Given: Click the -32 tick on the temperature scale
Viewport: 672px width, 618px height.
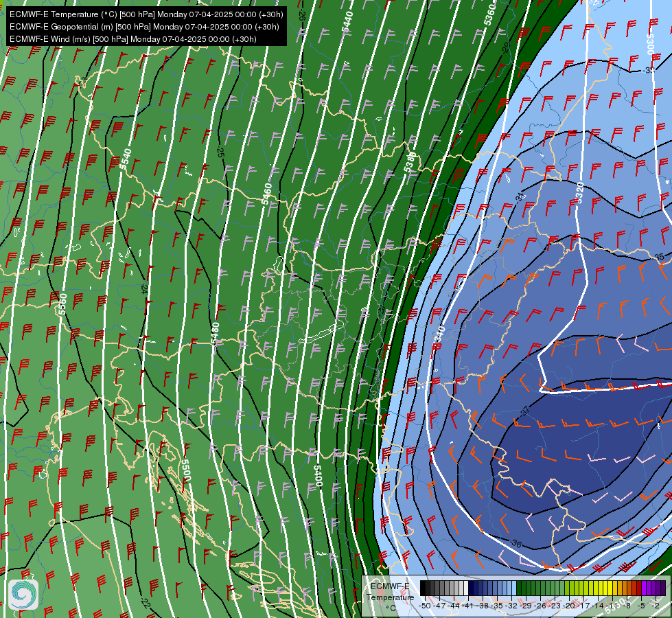Looking at the screenshot, I should point(511,606).
